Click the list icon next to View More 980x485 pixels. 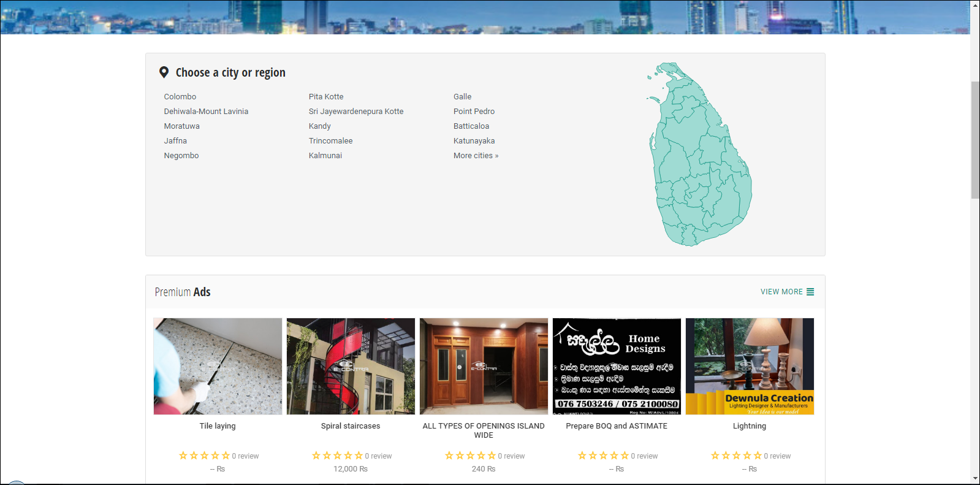pos(810,292)
